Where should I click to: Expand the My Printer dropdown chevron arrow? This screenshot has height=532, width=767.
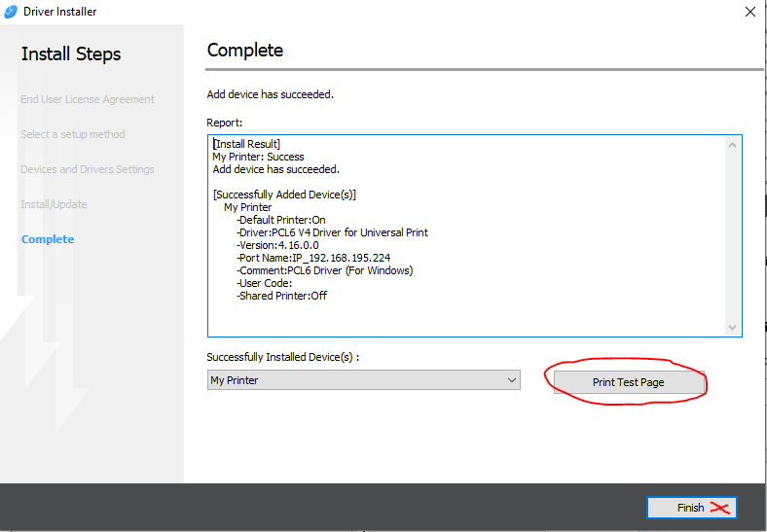coord(512,380)
